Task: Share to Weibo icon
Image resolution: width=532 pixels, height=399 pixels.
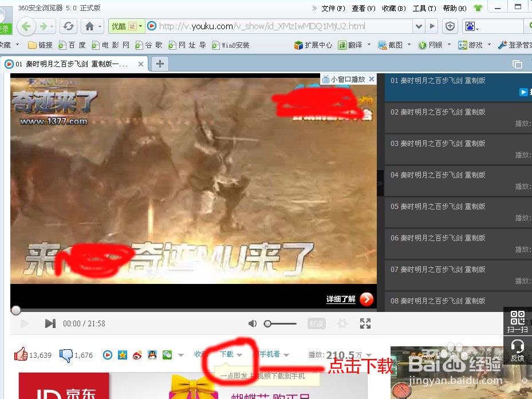Action: [x=137, y=355]
